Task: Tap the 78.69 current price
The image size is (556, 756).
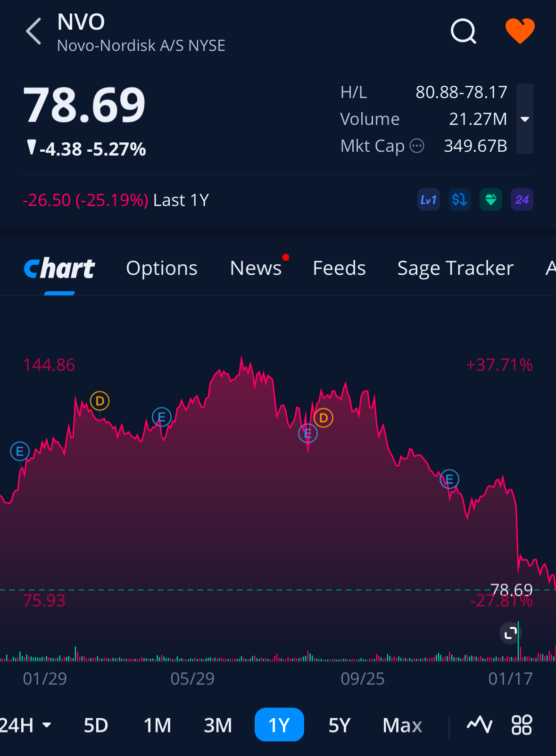Action: click(85, 105)
